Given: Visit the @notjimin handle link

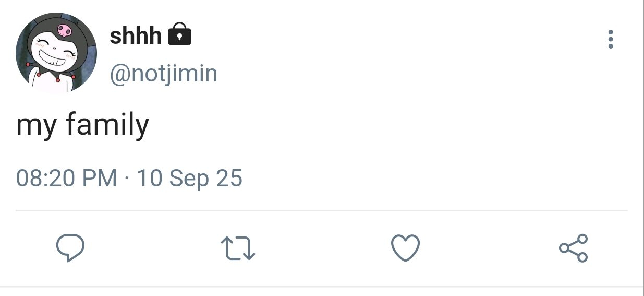Looking at the screenshot, I should tap(163, 74).
